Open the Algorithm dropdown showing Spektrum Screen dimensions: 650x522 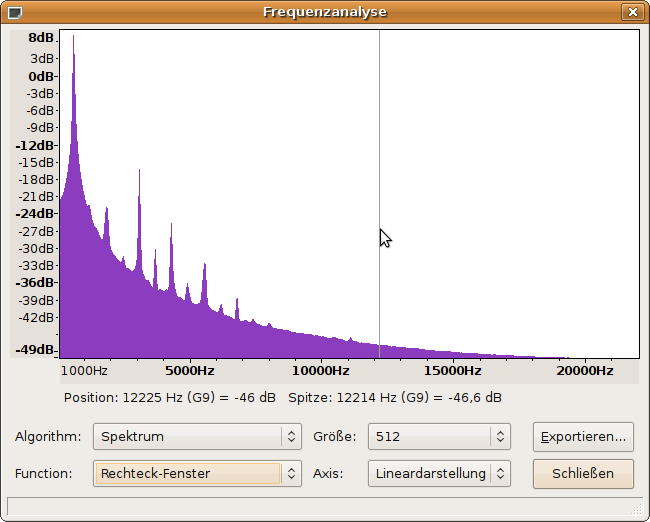[197, 436]
